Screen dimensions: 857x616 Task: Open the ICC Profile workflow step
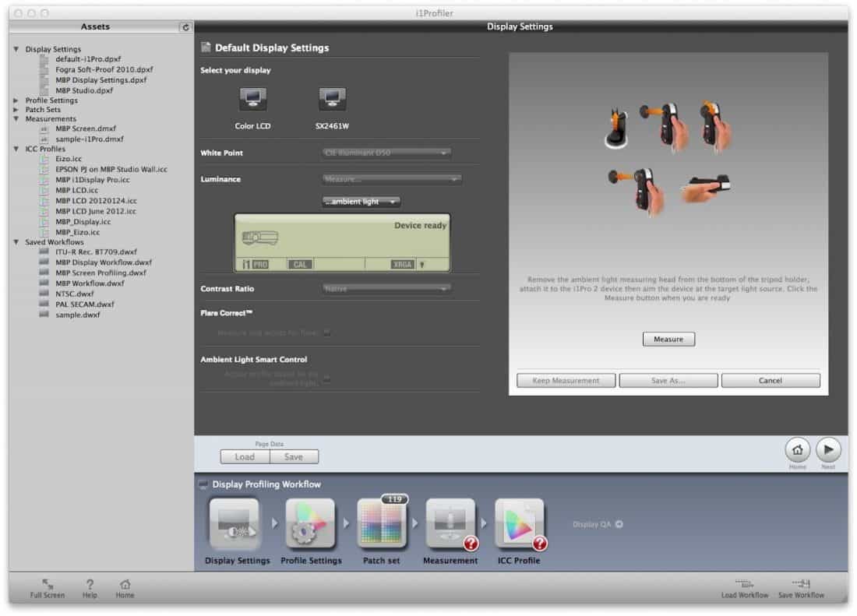click(x=519, y=525)
